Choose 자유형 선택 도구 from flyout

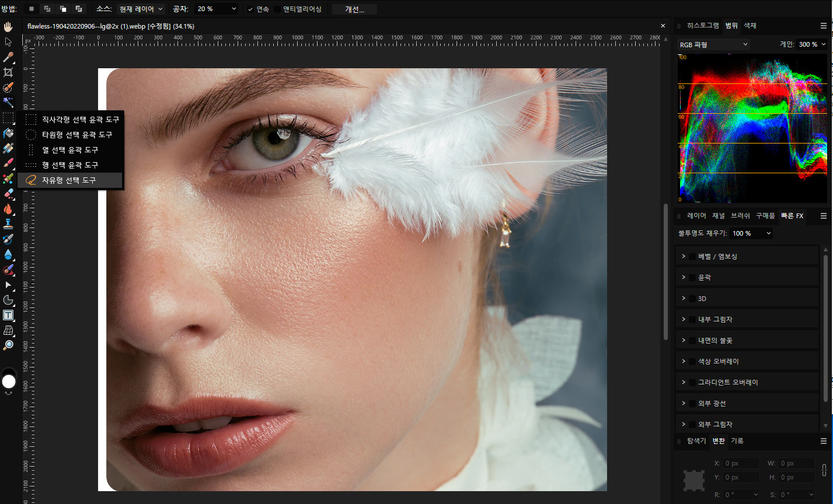(x=71, y=180)
